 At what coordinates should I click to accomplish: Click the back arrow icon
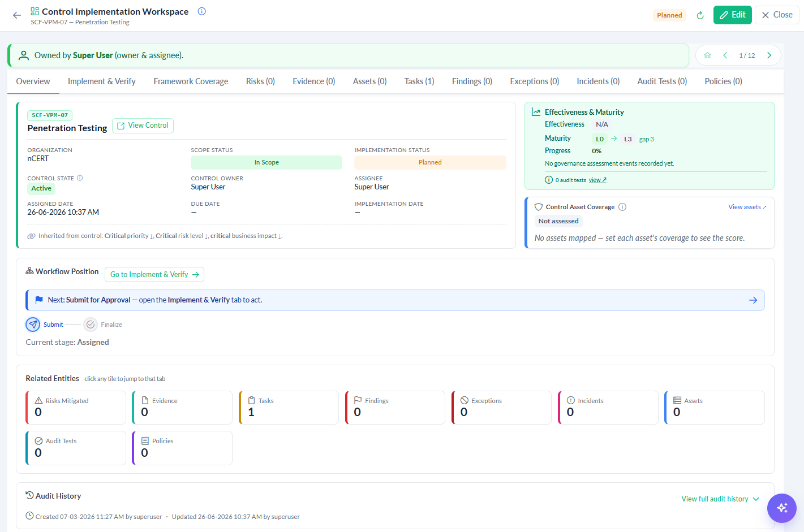click(17, 15)
